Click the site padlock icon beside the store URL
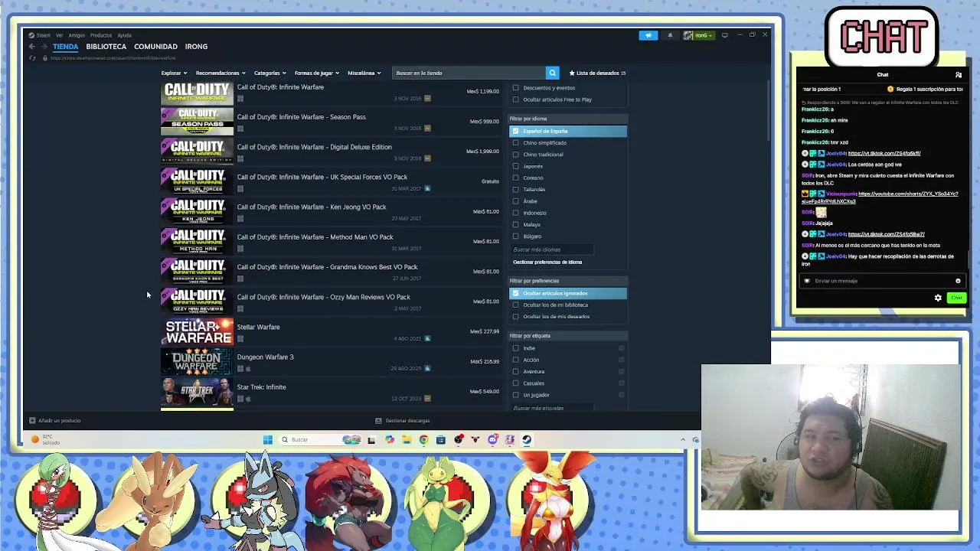 click(44, 58)
